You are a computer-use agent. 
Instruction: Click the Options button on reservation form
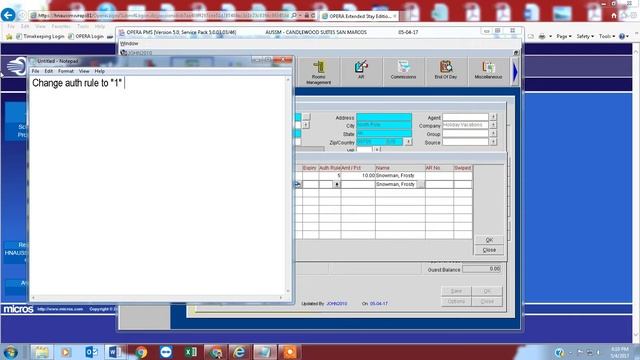(456, 301)
